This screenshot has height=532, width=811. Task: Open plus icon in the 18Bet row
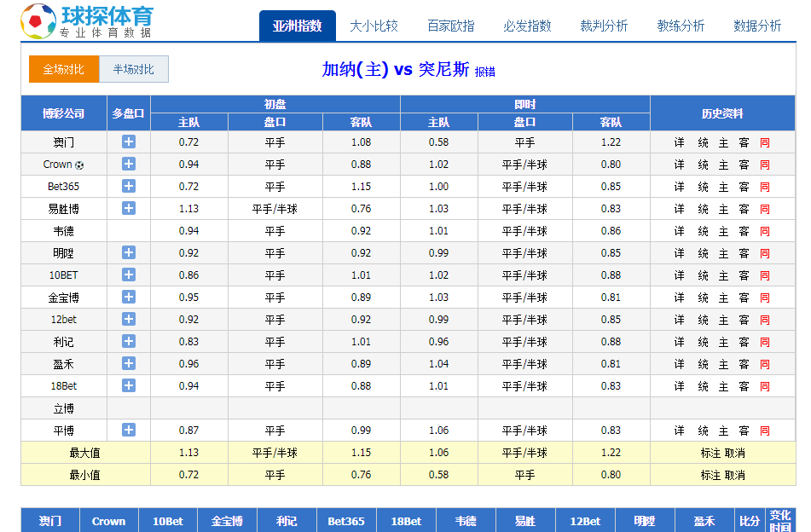(129, 385)
